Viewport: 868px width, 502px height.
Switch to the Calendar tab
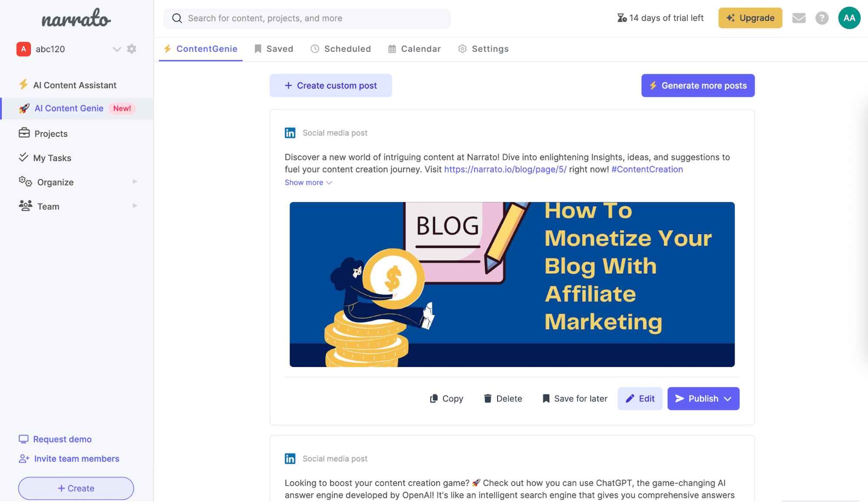(414, 49)
